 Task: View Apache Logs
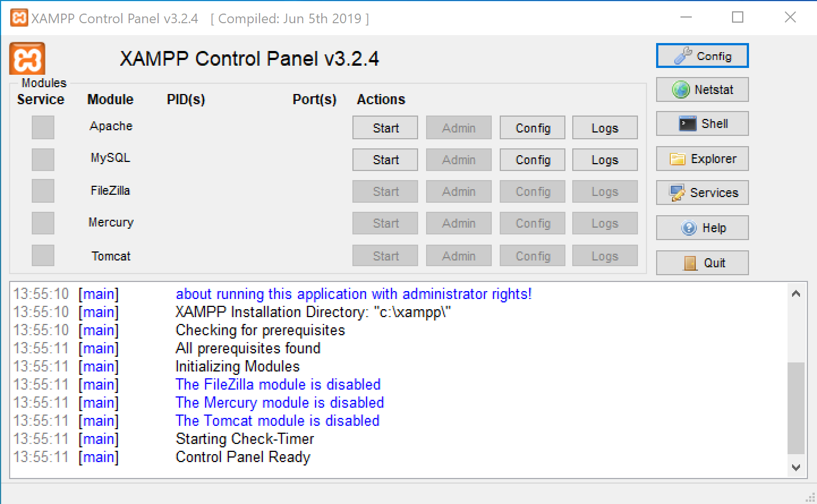605,127
